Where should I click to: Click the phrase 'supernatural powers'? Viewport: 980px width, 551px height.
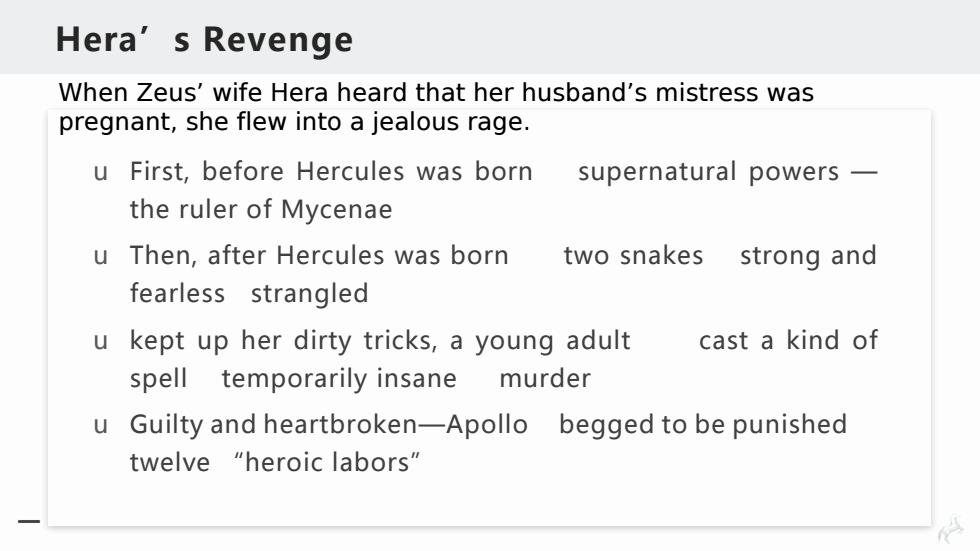pos(708,172)
